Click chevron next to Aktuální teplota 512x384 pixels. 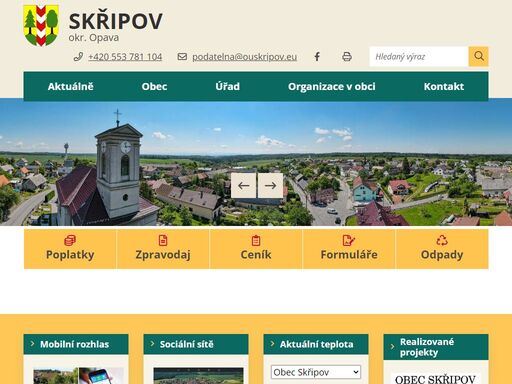click(272, 344)
